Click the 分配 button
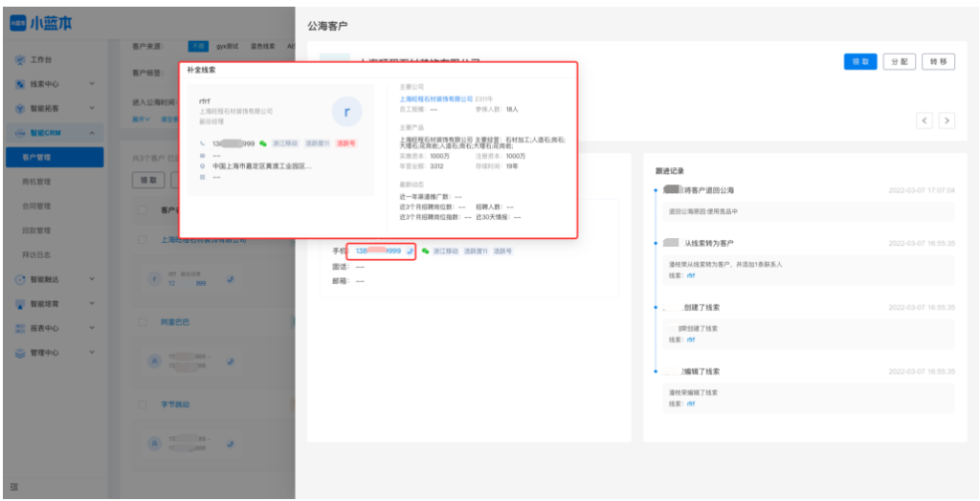 click(899, 61)
